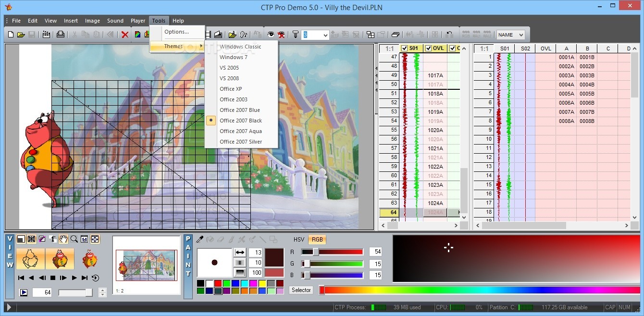This screenshot has width=644, height=316.
Task: Click the S02 column header in right sheet
Action: pos(525,49)
